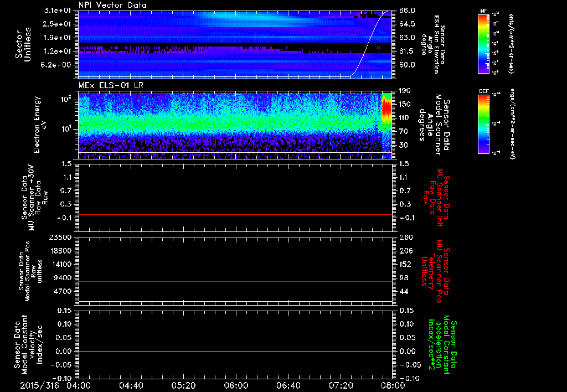
Task: Click the 04:00 time axis label
Action: coord(78,385)
